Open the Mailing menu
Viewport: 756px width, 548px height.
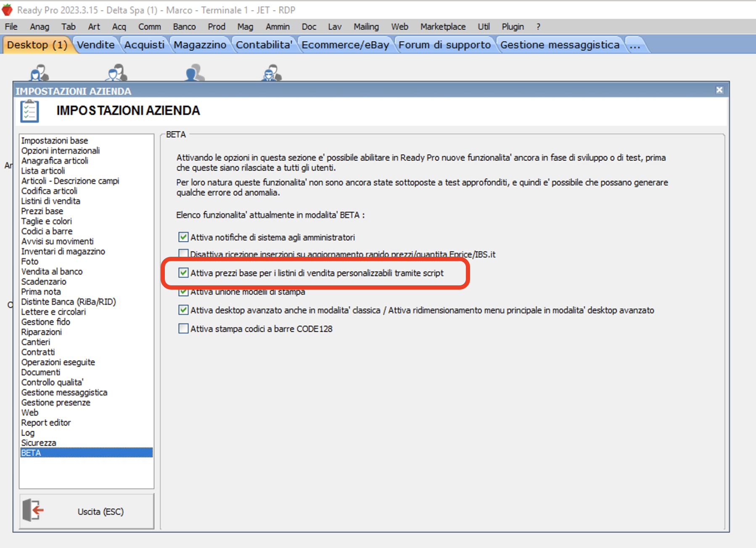366,26
